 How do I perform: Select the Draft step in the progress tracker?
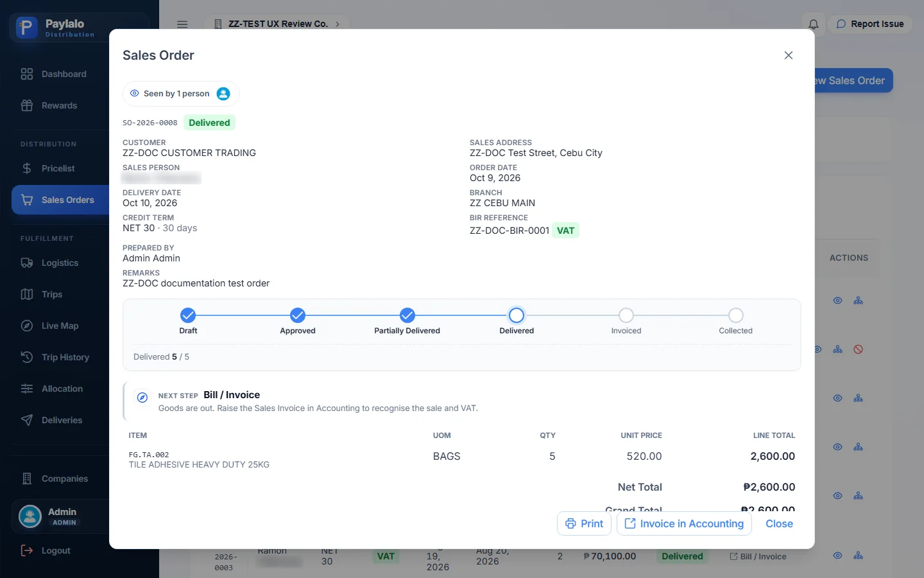(188, 315)
